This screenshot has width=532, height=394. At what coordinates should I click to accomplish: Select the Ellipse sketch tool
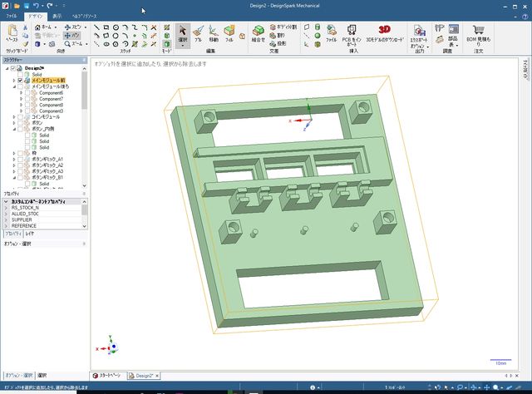pos(106,44)
